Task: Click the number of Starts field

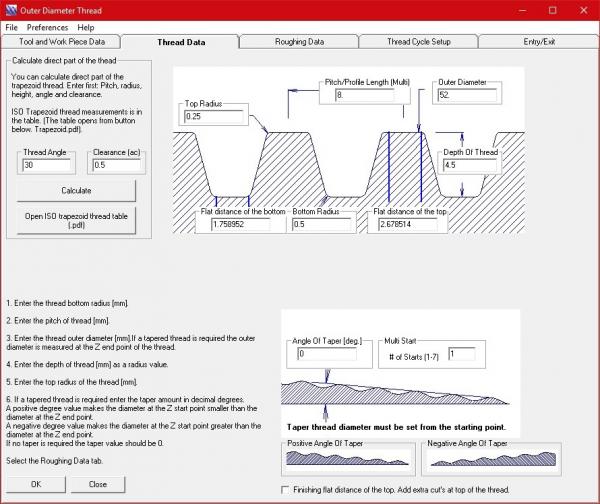Action: pyautogui.click(x=465, y=354)
